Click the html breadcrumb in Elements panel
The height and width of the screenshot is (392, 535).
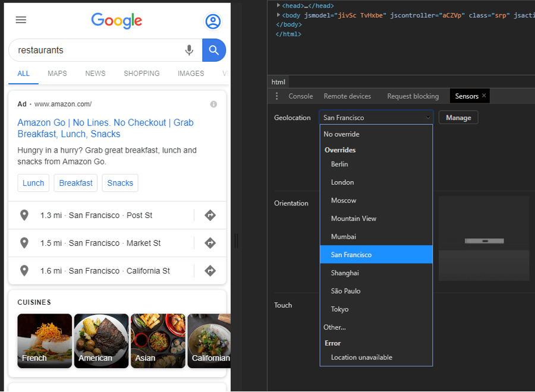pos(278,82)
